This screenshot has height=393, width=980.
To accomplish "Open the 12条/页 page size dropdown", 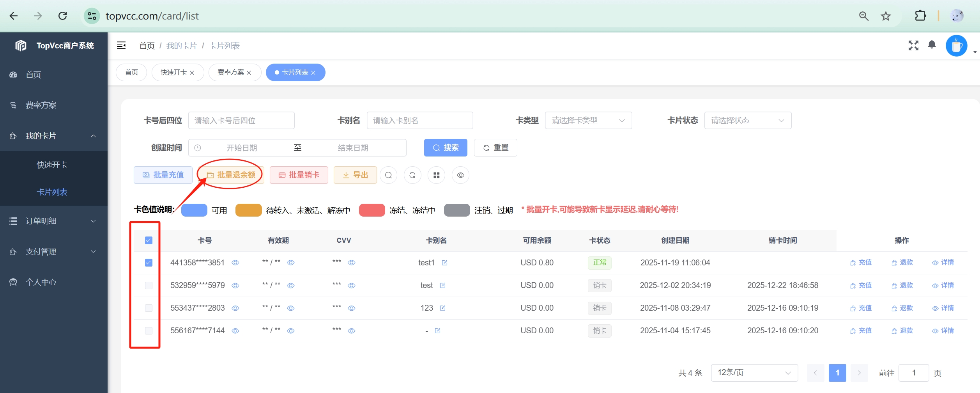I will (x=754, y=373).
